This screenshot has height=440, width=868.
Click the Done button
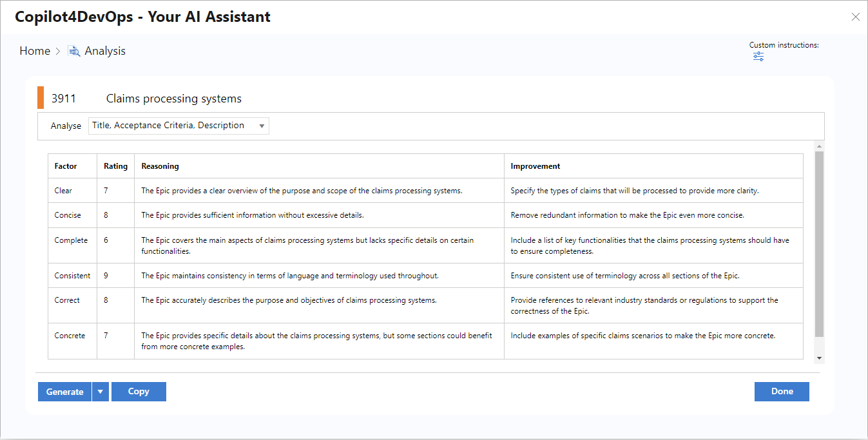(782, 392)
